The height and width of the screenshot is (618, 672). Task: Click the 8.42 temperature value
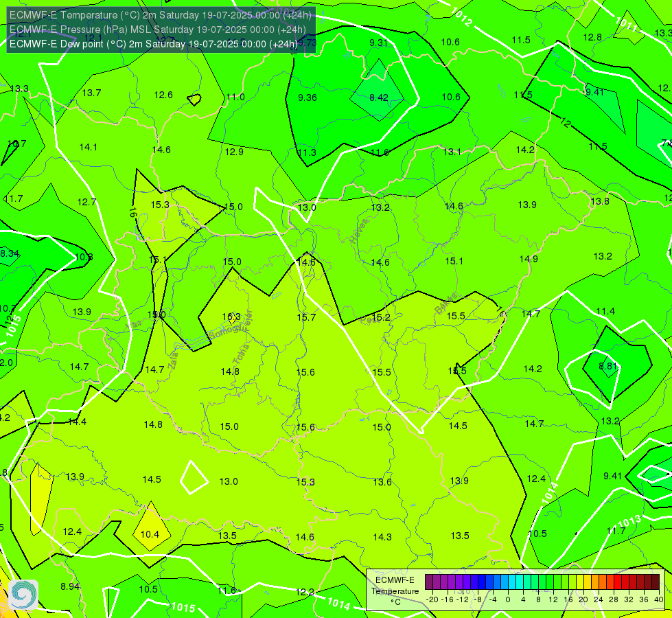379,98
